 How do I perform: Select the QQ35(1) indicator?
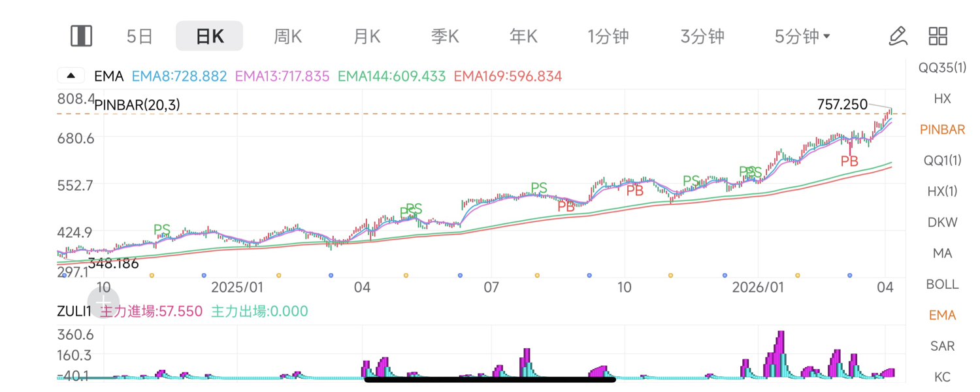pyautogui.click(x=942, y=67)
